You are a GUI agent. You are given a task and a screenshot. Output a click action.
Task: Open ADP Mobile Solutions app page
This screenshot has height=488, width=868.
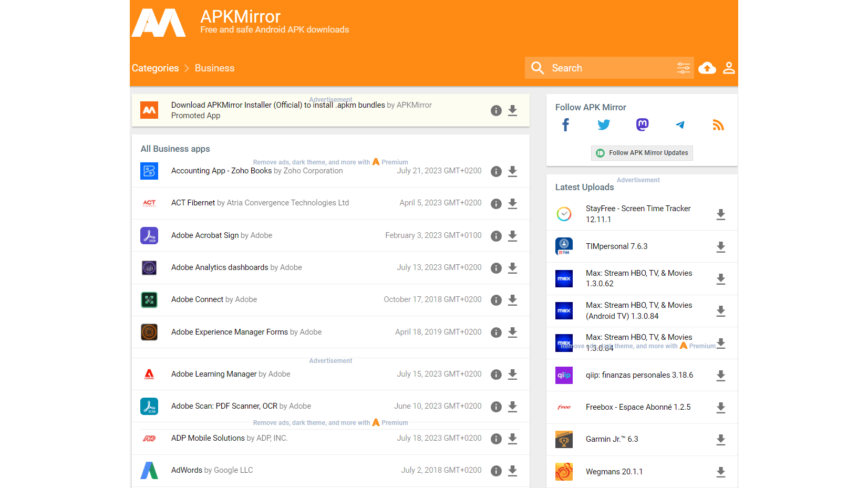point(208,438)
